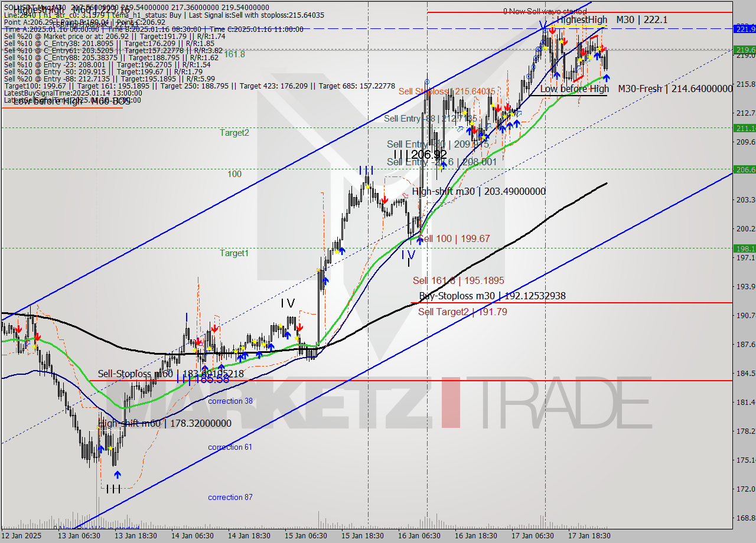Click the 187.6 price axis value

(x=745, y=344)
